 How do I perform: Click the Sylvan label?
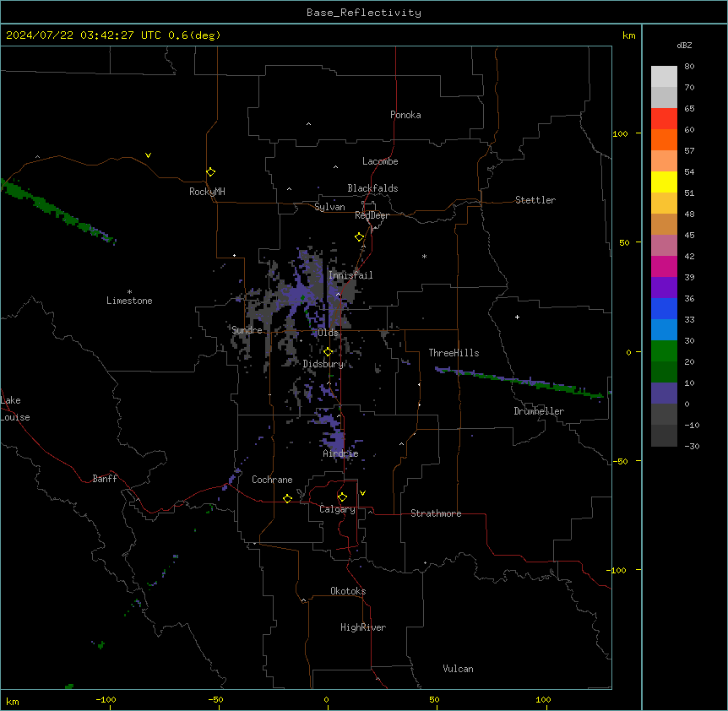[x=329, y=207]
